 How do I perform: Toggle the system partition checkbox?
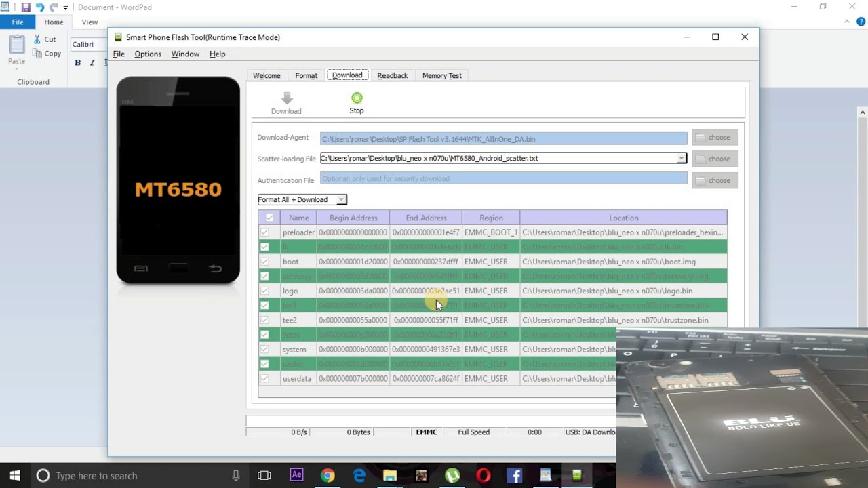coord(264,349)
